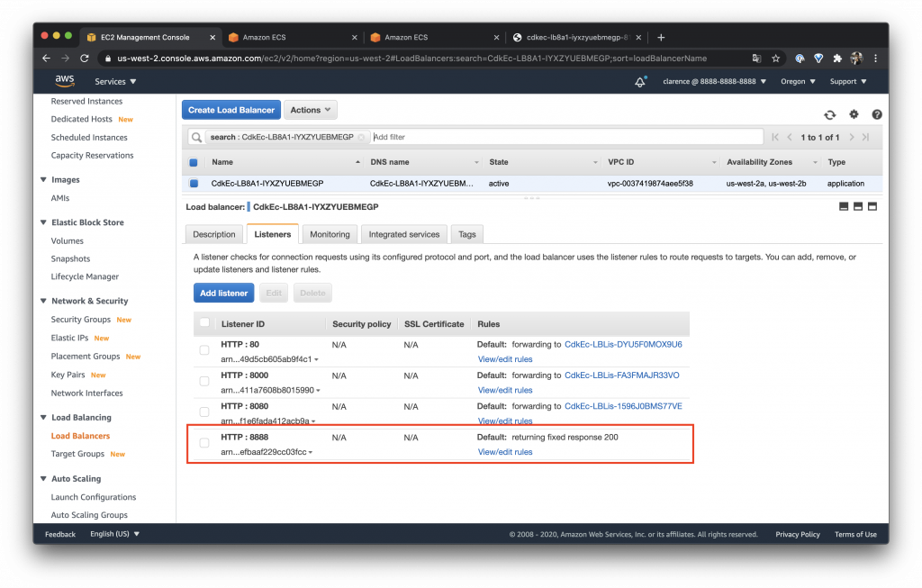Click the Add filter input field
This screenshot has width=922, height=588.
(566, 137)
